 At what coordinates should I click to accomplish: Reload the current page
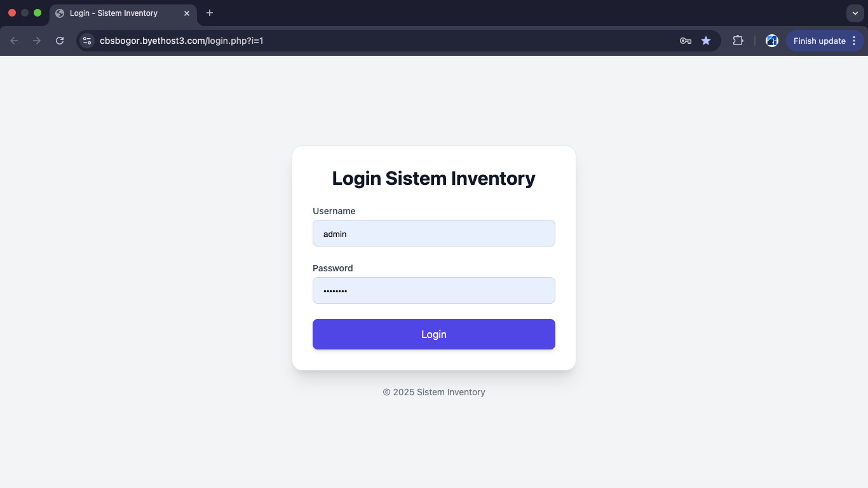point(60,41)
